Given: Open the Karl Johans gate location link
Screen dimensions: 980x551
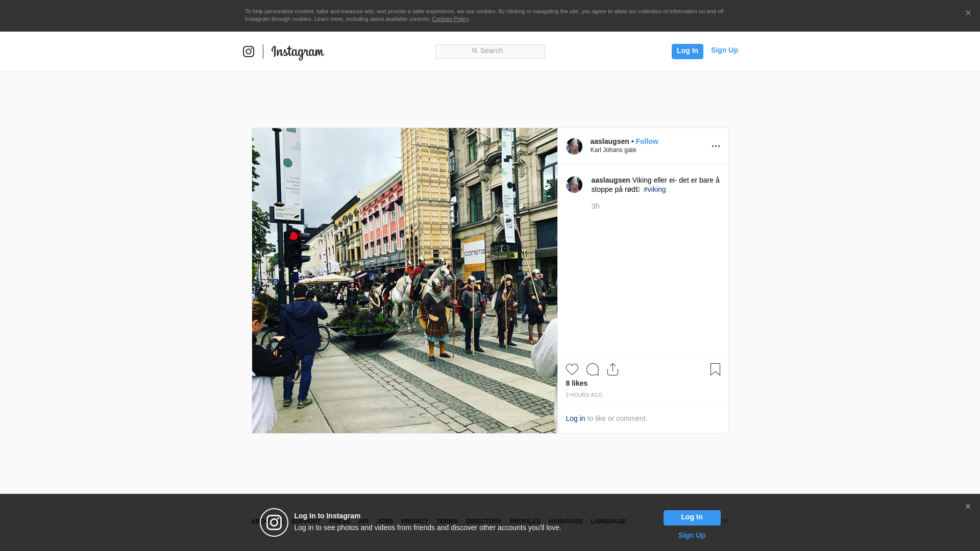Looking at the screenshot, I should click(x=613, y=150).
